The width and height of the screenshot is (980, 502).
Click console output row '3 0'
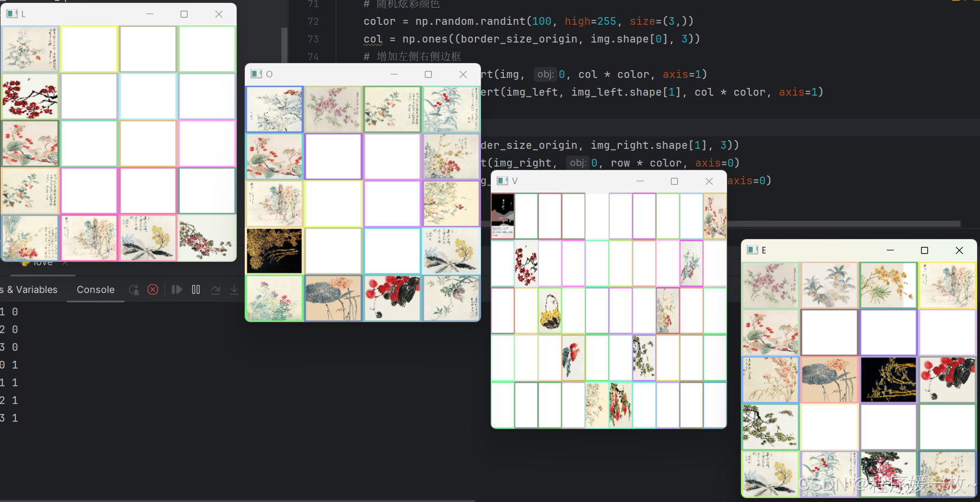(9, 347)
